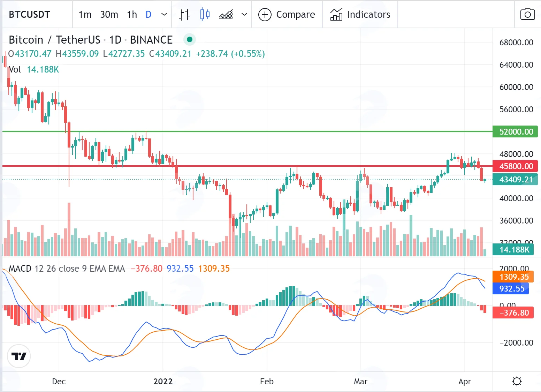Select the area chart style icon

[226, 15]
